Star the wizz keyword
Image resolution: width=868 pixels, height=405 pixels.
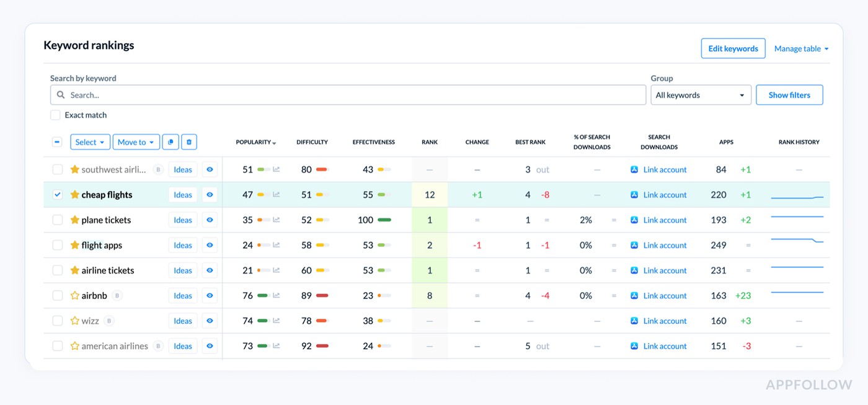tap(75, 321)
